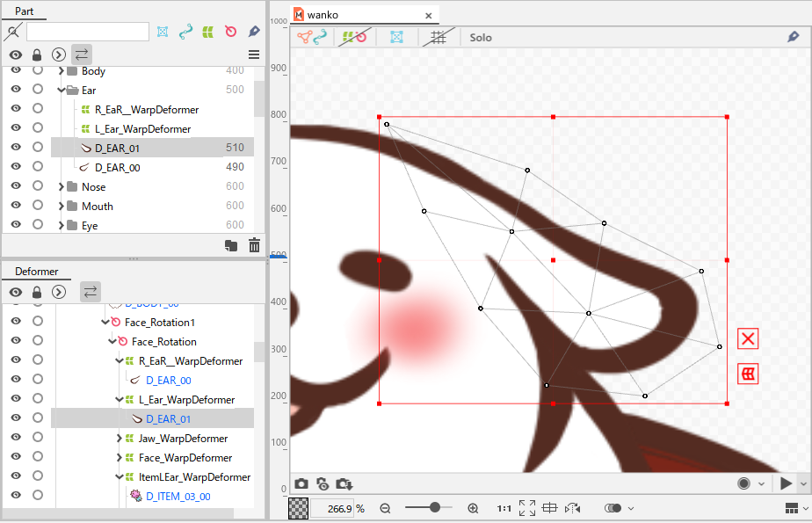This screenshot has width=812, height=523.
Task: Click the rotation deformer filter icon in Part panel
Action: [231, 33]
